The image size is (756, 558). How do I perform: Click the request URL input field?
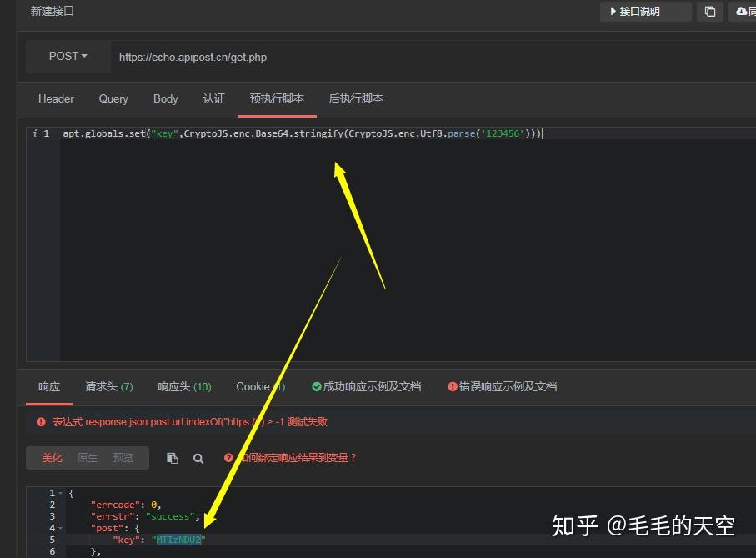[333, 57]
